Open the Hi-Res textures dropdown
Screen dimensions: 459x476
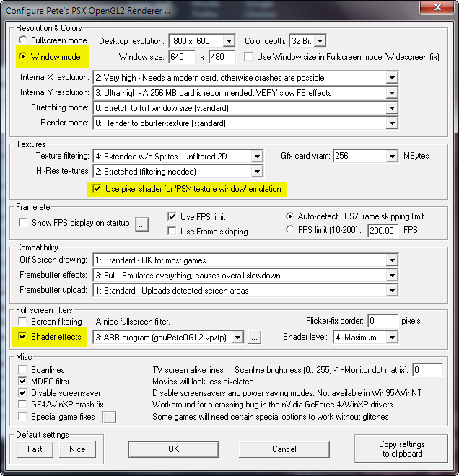point(178,172)
